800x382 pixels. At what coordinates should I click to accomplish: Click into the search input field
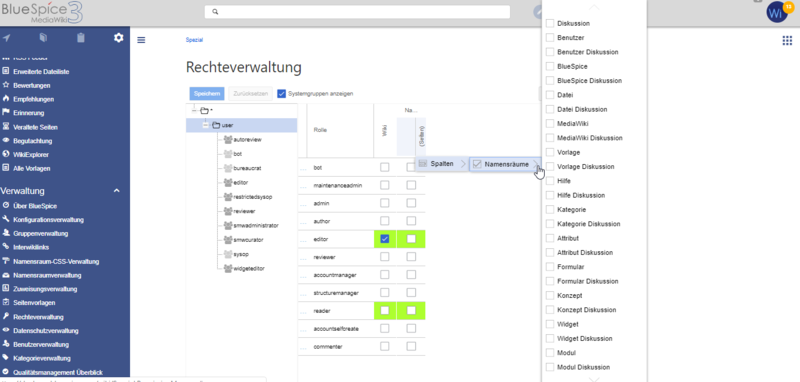click(x=357, y=12)
